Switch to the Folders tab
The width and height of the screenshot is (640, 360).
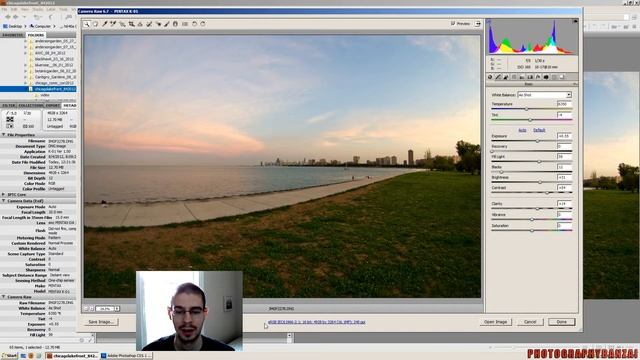[36, 35]
